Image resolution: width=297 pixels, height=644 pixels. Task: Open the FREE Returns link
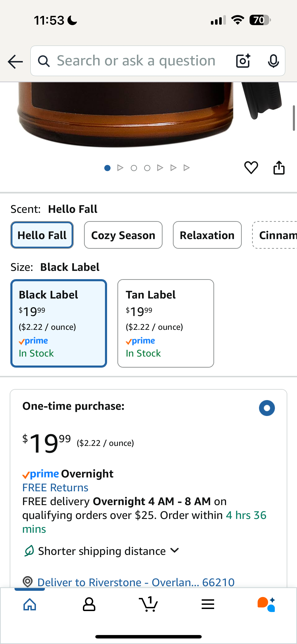click(55, 488)
